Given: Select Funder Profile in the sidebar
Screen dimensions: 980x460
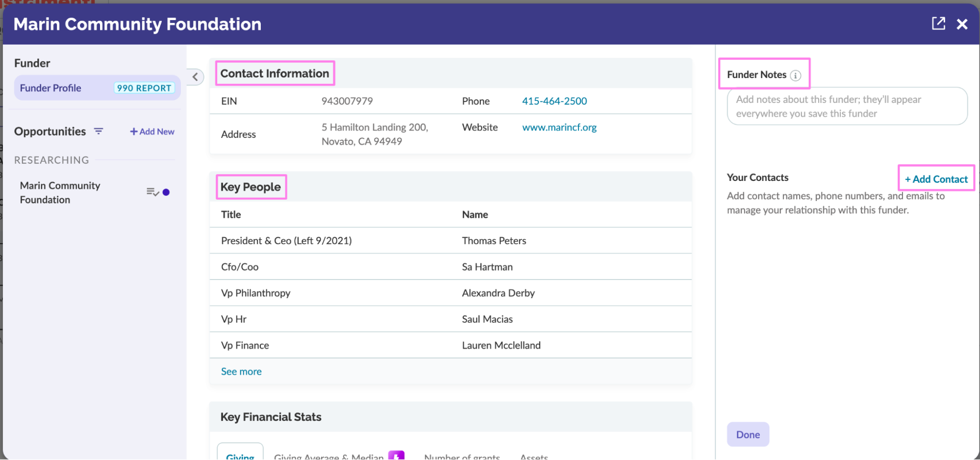Looking at the screenshot, I should 97,88.
